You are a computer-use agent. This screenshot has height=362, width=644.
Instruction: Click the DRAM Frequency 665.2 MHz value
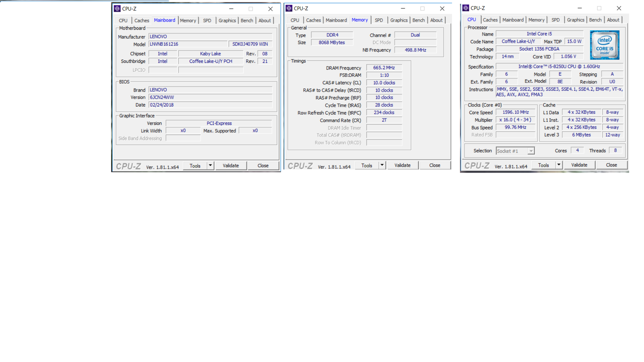coord(384,68)
